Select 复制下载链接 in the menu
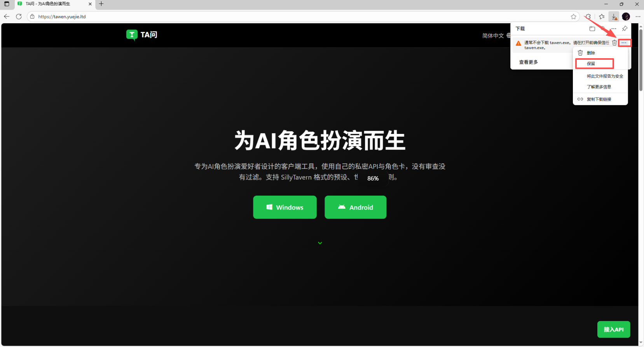 point(599,99)
